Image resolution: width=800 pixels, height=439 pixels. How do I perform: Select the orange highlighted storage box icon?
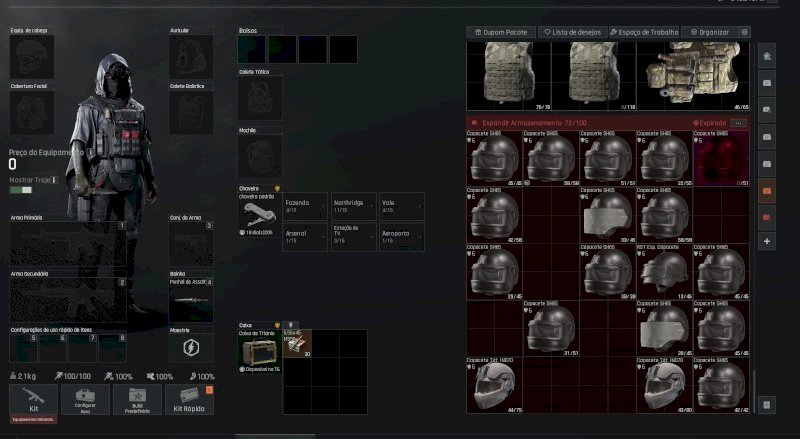click(x=767, y=191)
